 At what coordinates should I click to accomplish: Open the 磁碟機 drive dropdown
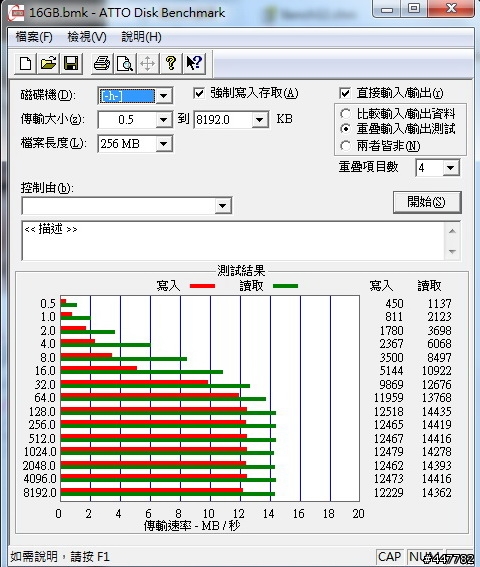163,96
